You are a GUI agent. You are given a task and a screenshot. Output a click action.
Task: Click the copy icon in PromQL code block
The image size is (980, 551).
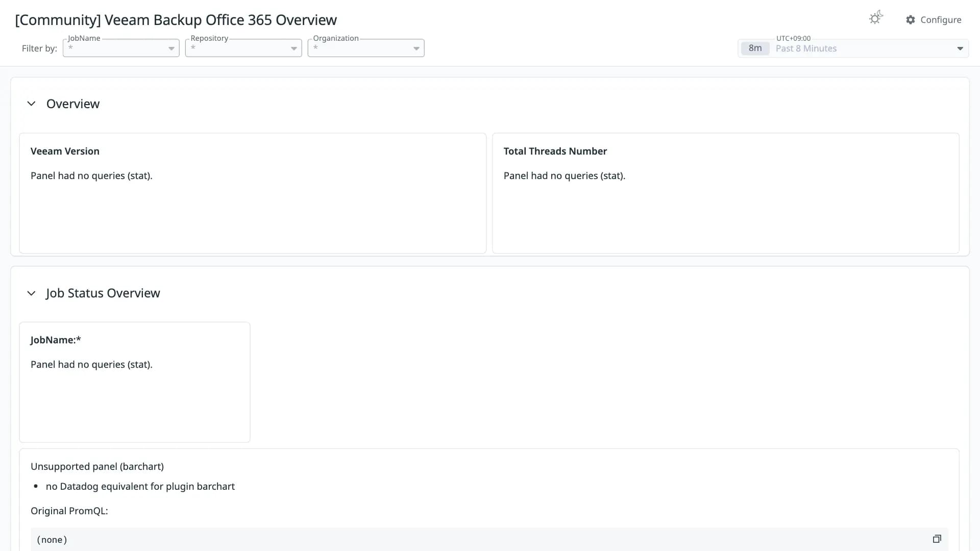pos(937,539)
